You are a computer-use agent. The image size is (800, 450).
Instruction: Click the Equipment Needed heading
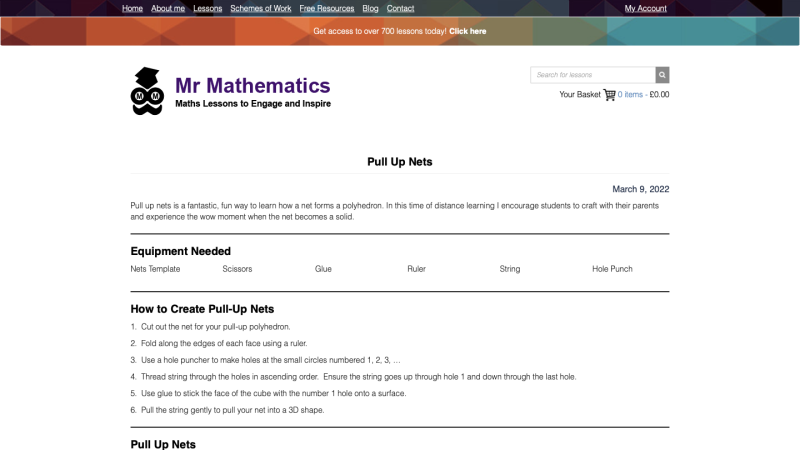[x=181, y=251]
